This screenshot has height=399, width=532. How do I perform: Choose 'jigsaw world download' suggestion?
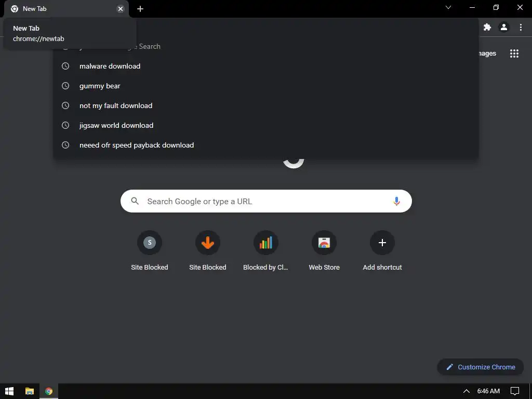pyautogui.click(x=266, y=125)
